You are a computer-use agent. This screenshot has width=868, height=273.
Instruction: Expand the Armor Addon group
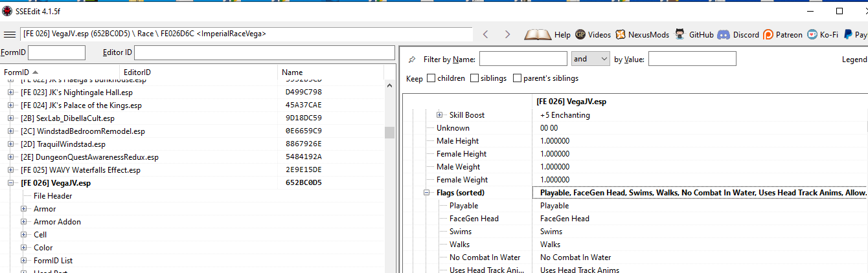coord(24,222)
